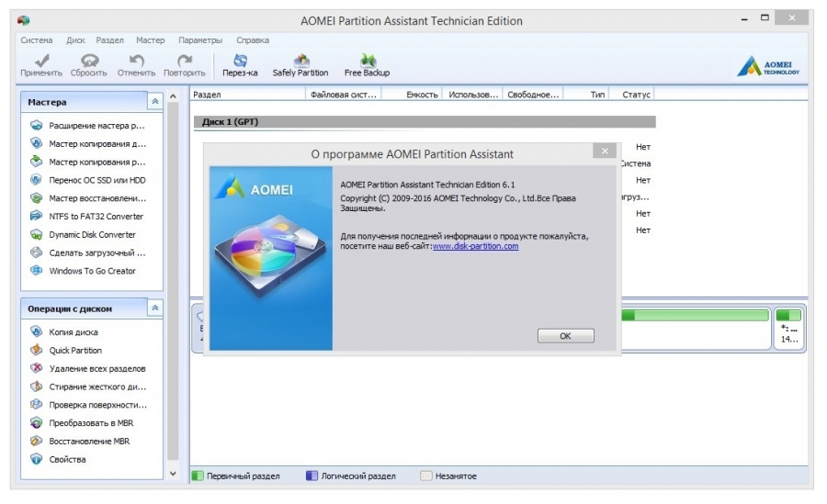This screenshot has height=504, width=827.
Task: Click the Повторить (Redo) toolbar icon
Action: tap(184, 61)
